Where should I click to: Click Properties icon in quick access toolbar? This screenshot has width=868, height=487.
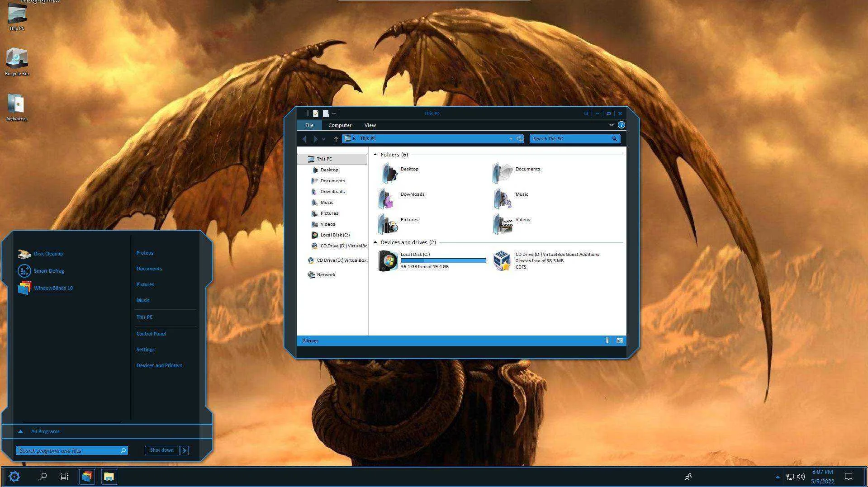[315, 113]
